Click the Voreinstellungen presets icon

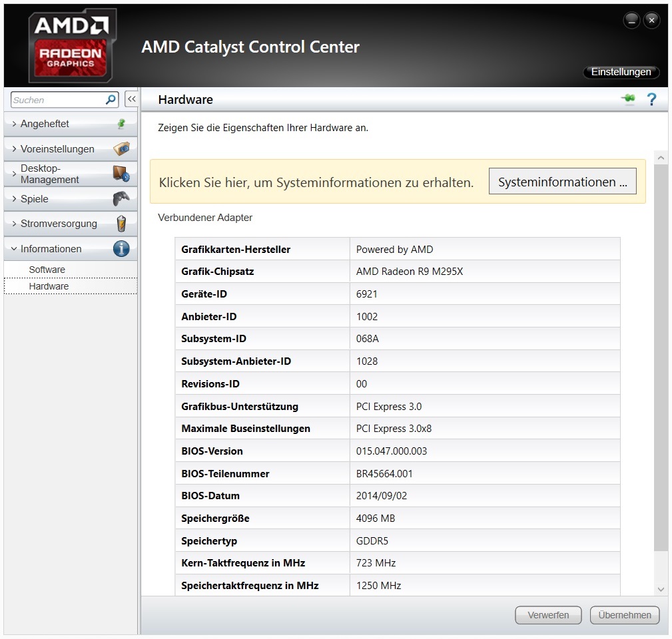pyautogui.click(x=121, y=148)
